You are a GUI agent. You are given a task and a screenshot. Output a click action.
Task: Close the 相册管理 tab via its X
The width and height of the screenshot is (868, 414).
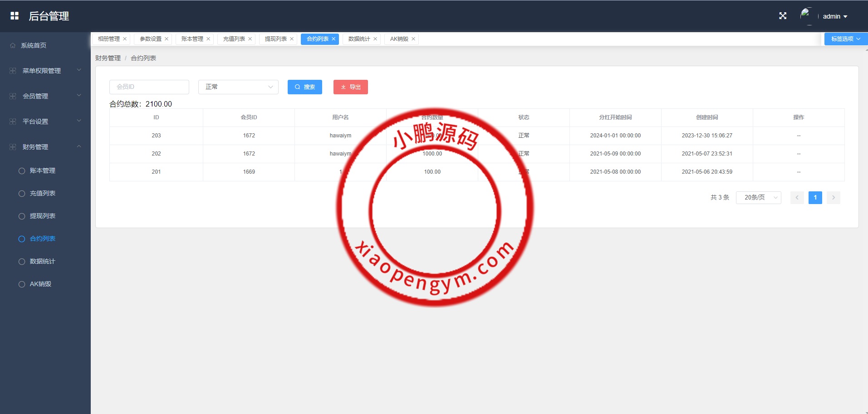125,39
